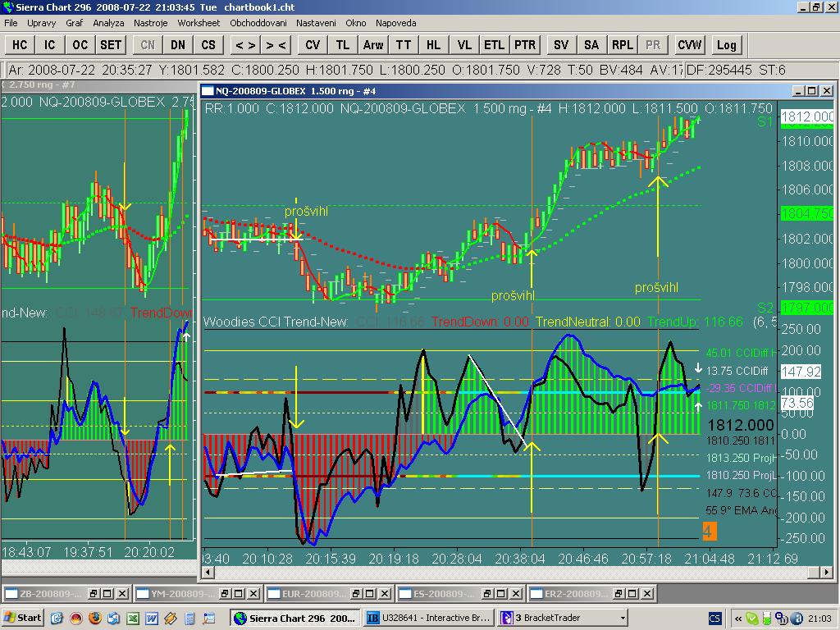Activate the ETL extended trend line tool
The height and width of the screenshot is (630, 840).
click(x=494, y=45)
